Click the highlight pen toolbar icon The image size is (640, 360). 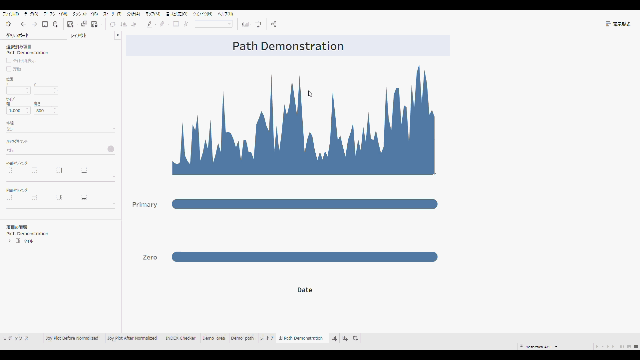pos(150,24)
